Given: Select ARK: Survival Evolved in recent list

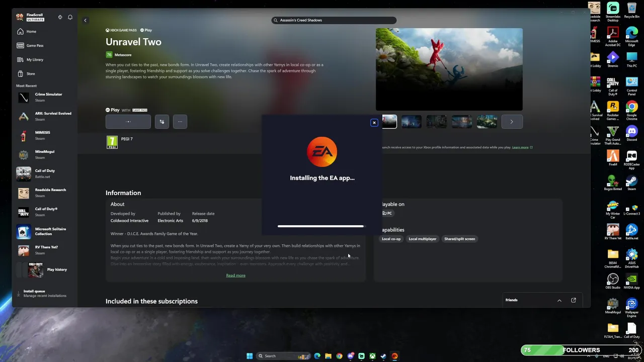Looking at the screenshot, I should [x=44, y=116].
